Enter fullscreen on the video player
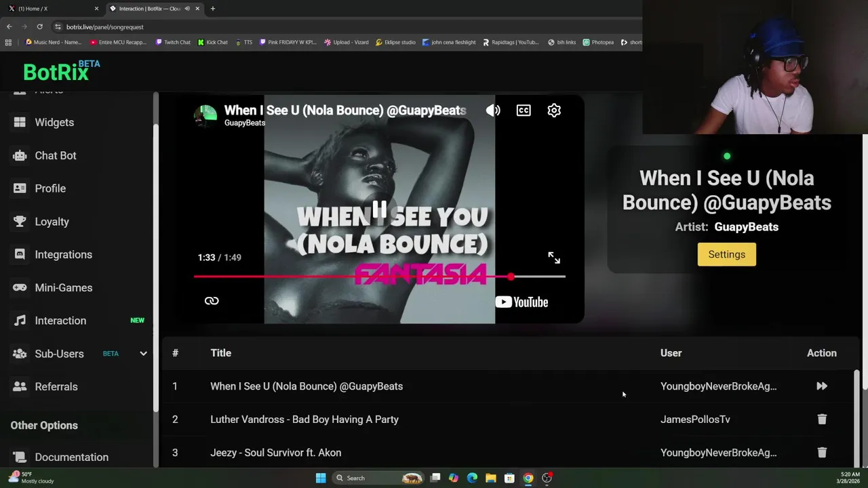 pos(554,258)
